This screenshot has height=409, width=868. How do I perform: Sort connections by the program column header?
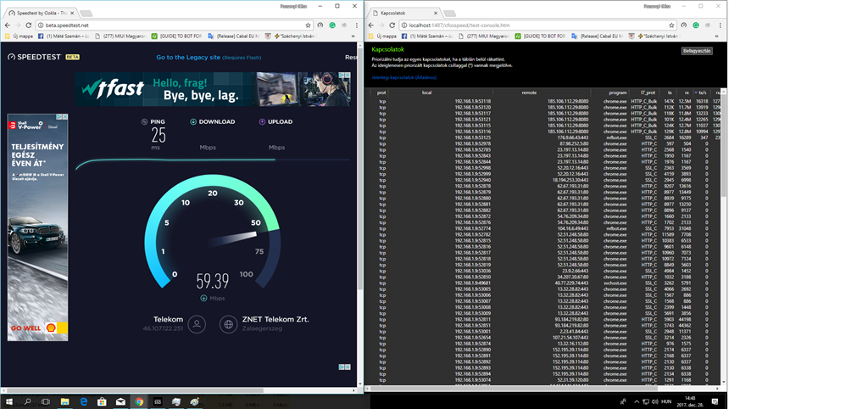618,92
